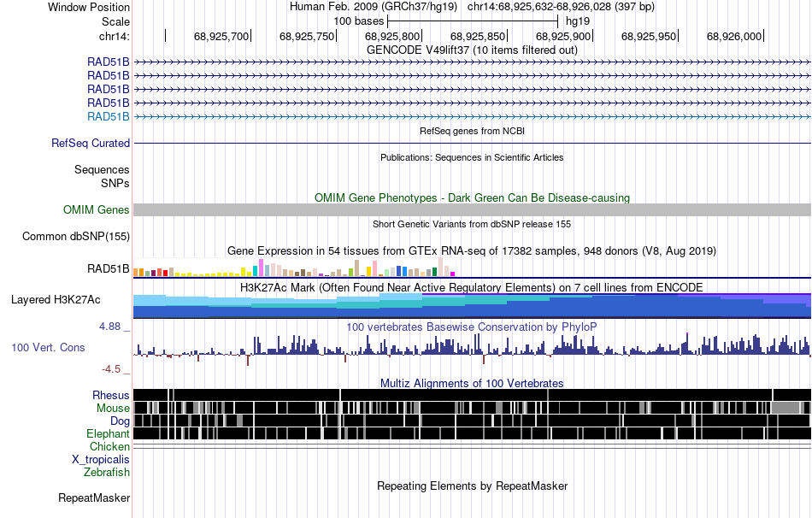Viewport: 812px width, 518px height.
Task: Click the RefSeq Curated label
Action: 91,143
